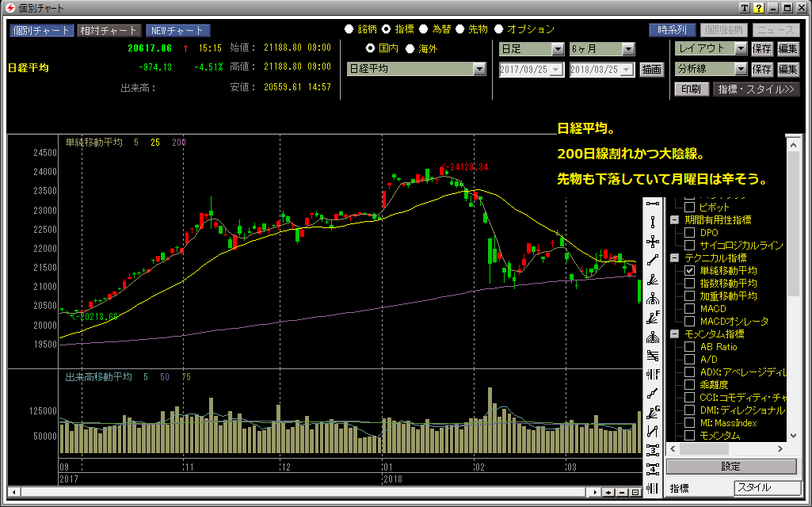812x507 pixels.
Task: Check the 指数移動平均 checkbox
Action: [689, 284]
